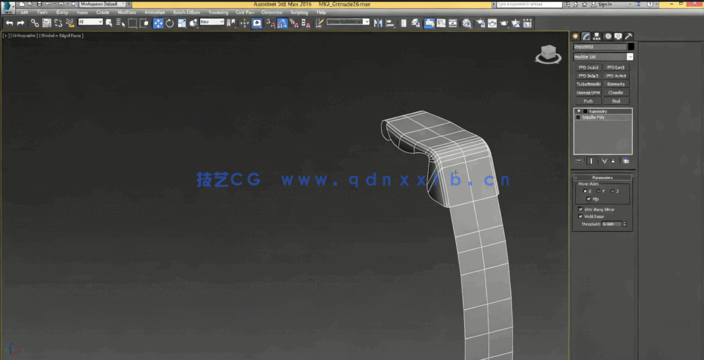Enable Select and Manipulate mode
704x360 pixels.
click(245, 23)
